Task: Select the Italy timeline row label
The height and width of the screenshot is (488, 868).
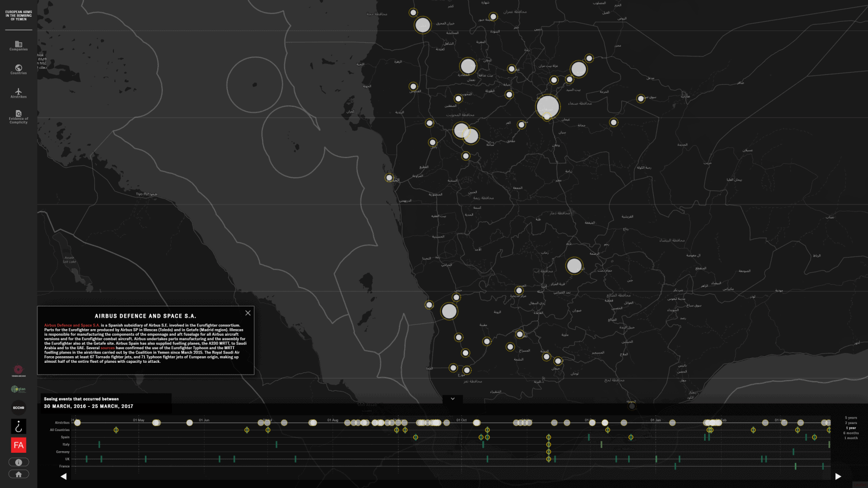Action: tap(66, 445)
